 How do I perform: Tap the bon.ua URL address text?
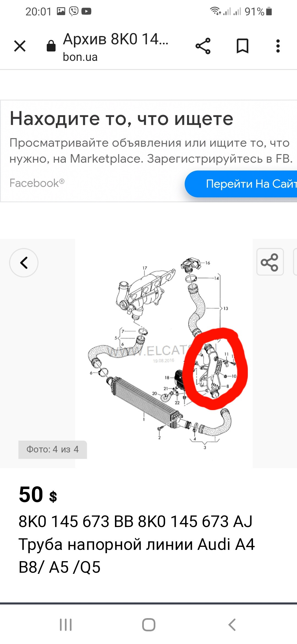80,57
